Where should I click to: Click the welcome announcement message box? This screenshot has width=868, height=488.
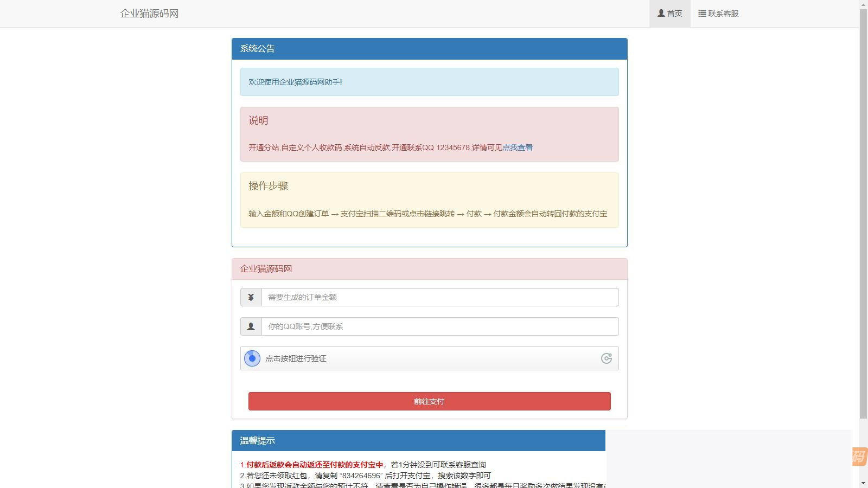[x=429, y=82]
